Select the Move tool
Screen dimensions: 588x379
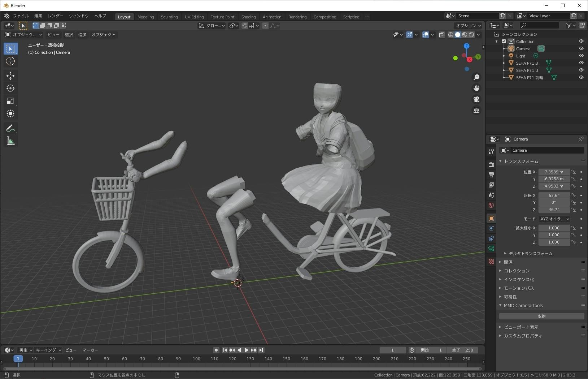pyautogui.click(x=10, y=76)
